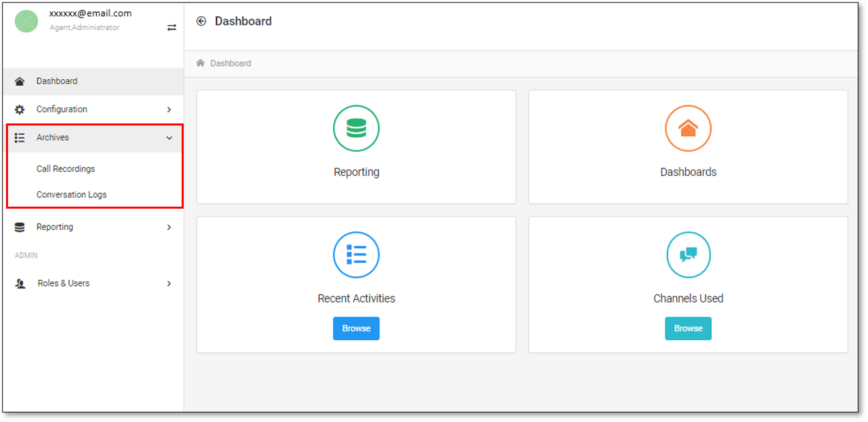
Task: Click the green user avatar circle
Action: click(x=27, y=21)
